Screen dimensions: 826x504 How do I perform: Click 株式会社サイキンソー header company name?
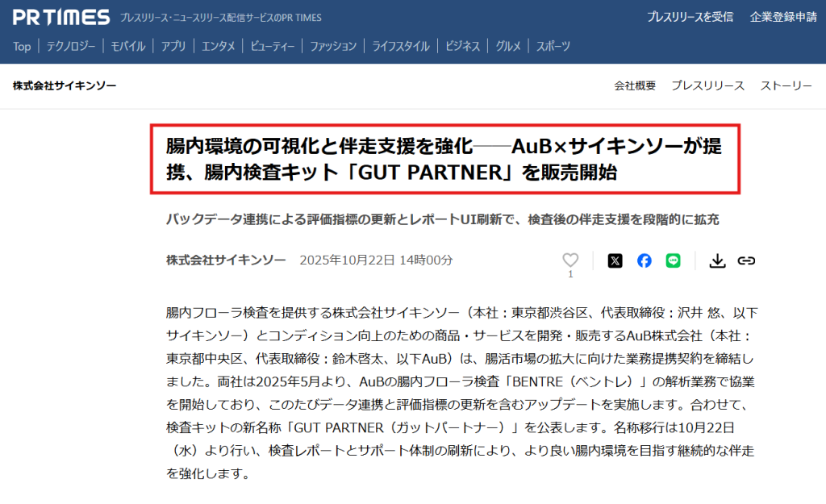65,85
